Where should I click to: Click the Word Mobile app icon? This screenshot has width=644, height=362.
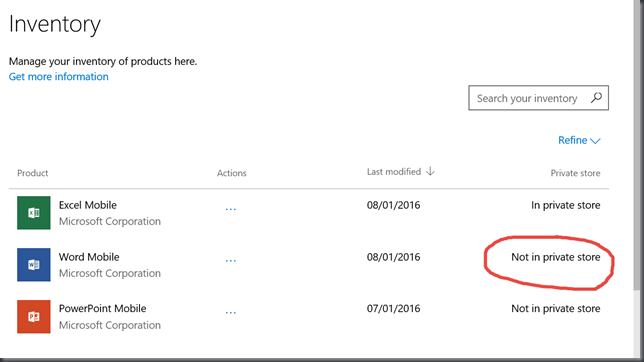tap(34, 265)
